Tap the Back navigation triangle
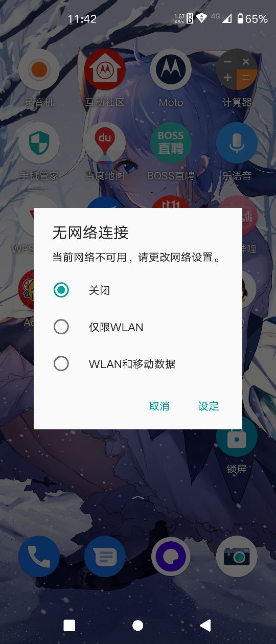276x644 pixels. (205, 625)
